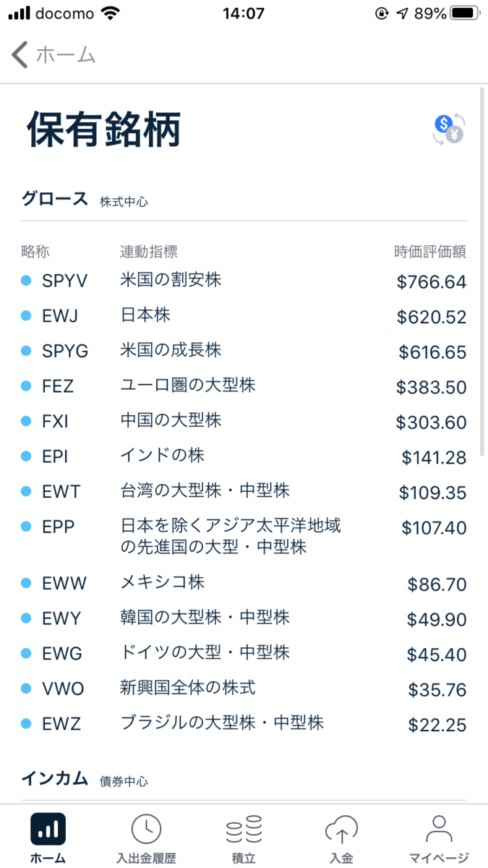This screenshot has width=488, height=868.
Task: Open My Page person icon
Action: (439, 829)
